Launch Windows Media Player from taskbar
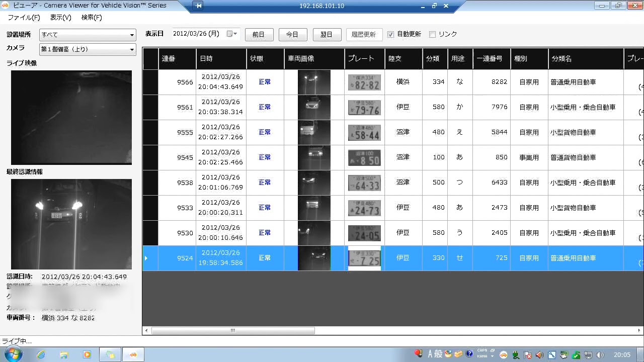The height and width of the screenshot is (362, 644). [x=87, y=354]
